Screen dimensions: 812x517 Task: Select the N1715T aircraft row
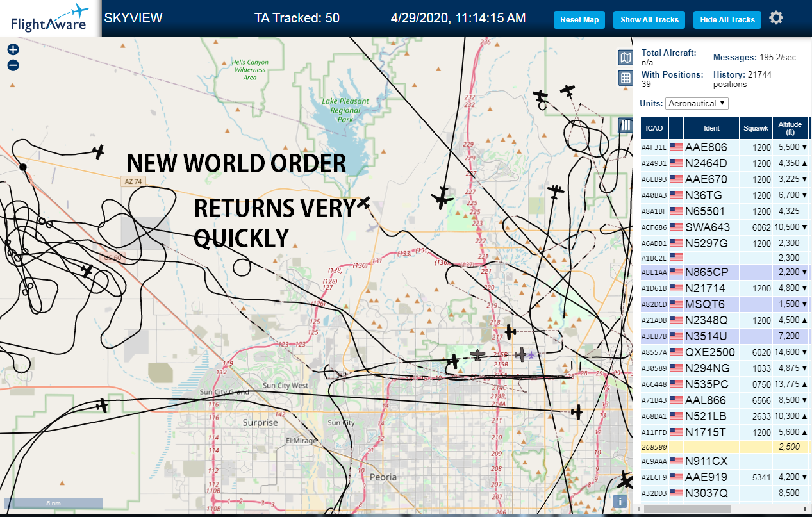coord(726,432)
